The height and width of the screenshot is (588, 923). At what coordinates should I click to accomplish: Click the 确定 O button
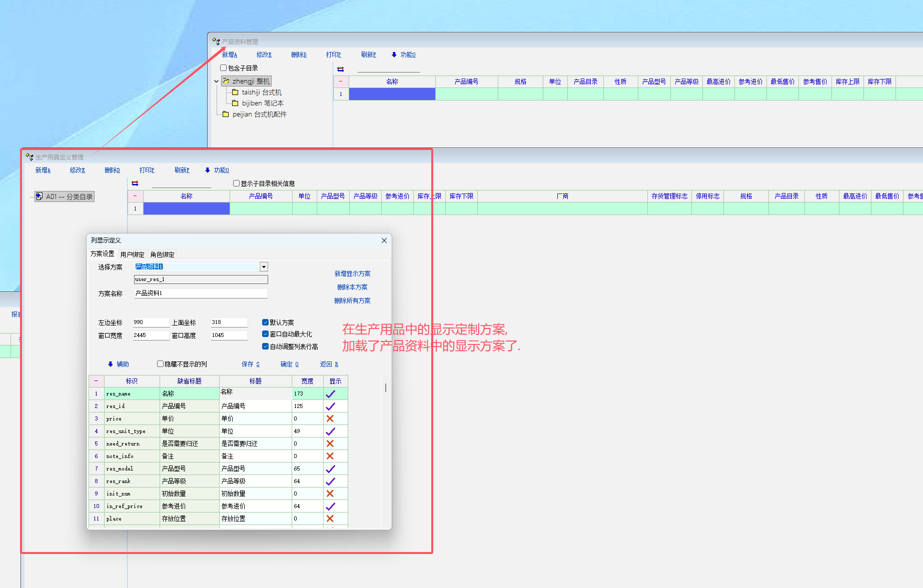290,364
